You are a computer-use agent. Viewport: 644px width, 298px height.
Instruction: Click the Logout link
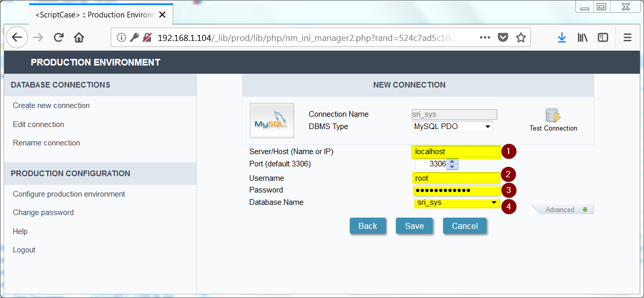pyautogui.click(x=24, y=250)
